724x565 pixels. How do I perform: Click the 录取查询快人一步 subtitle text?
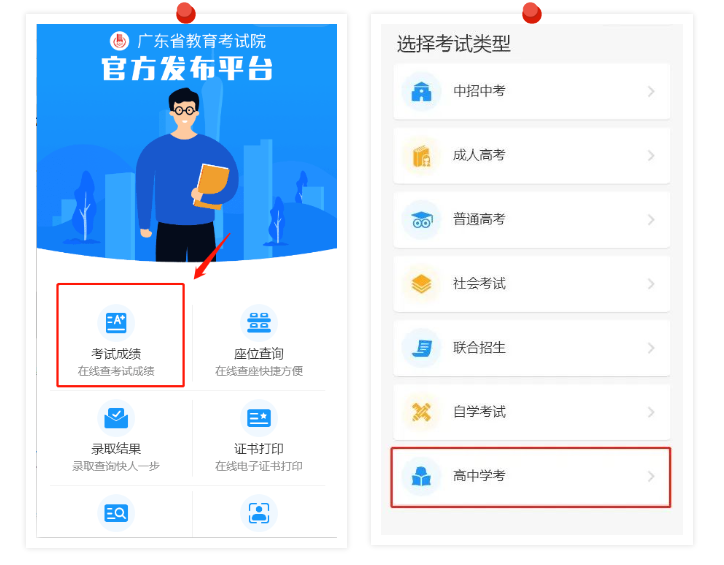[116, 466]
